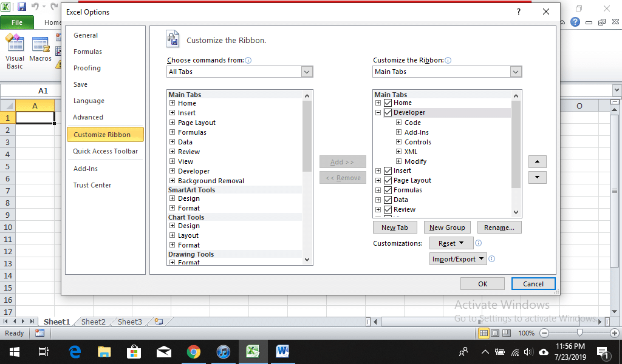The width and height of the screenshot is (622, 364).
Task: Open Trust Center options category
Action: [92, 185]
